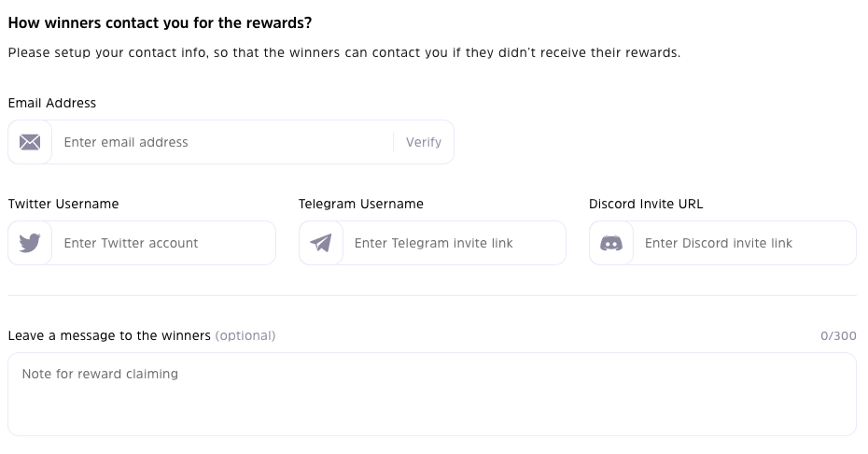This screenshot has height=454, width=868.
Task: Click the contact info setup description text
Action: pyautogui.click(x=343, y=52)
